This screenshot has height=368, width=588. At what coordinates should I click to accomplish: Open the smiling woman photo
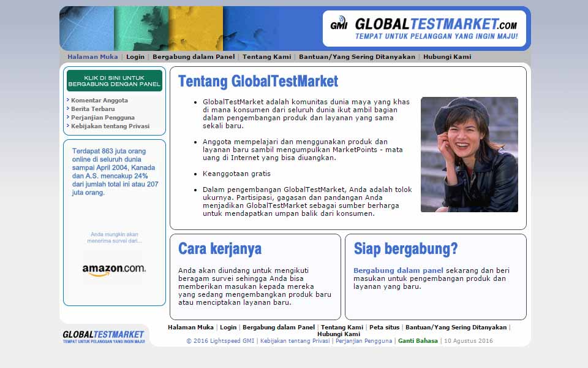tap(469, 155)
